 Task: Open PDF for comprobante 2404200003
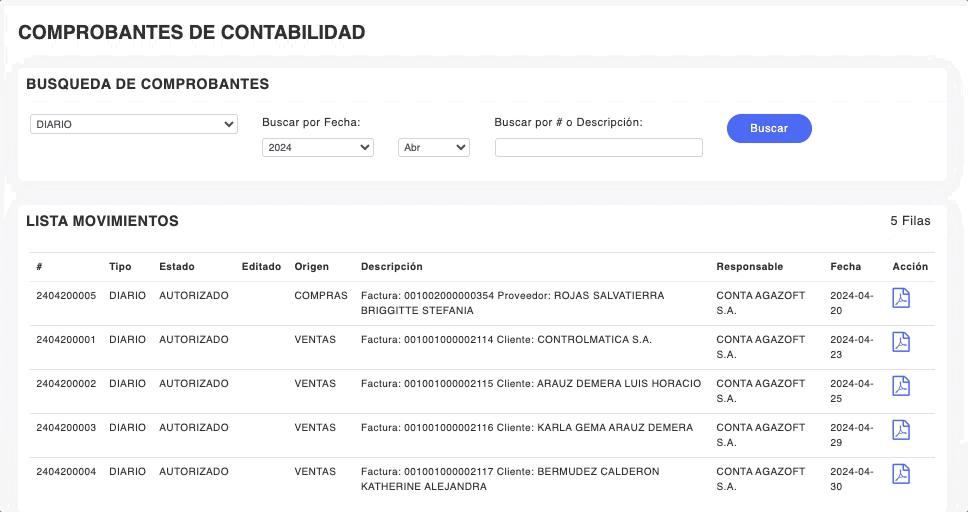[x=901, y=430]
